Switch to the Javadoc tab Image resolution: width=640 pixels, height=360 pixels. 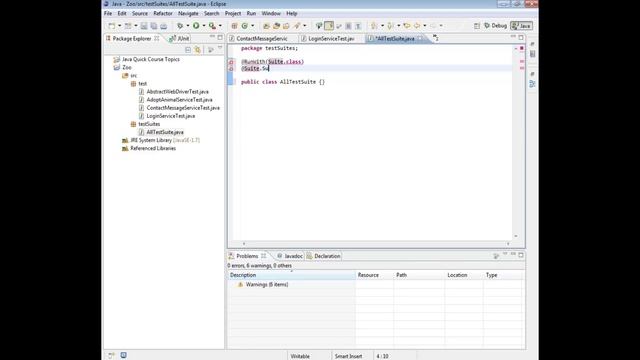click(x=290, y=256)
